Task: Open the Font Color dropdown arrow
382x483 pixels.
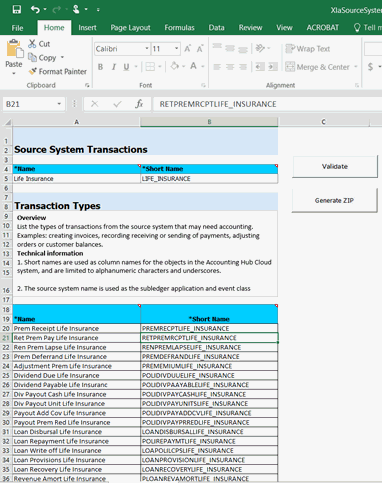Action: tap(202, 67)
